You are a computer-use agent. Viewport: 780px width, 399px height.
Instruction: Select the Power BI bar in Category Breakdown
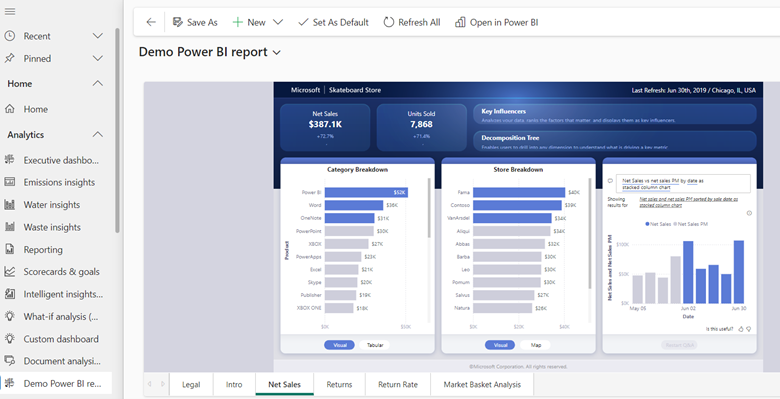pos(367,193)
